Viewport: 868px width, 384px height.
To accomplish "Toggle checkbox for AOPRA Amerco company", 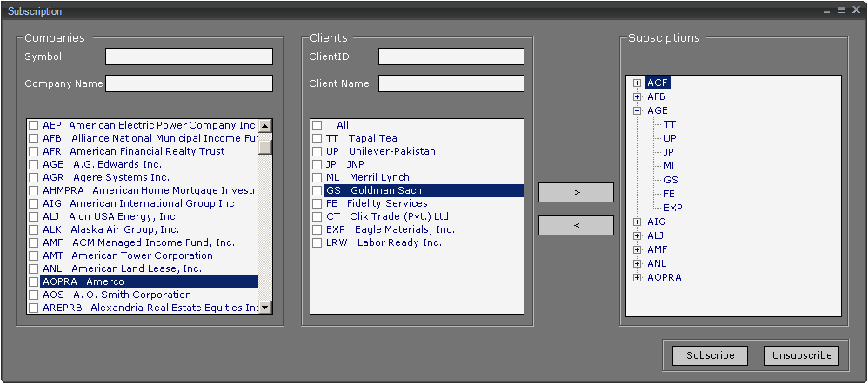I will tap(33, 281).
